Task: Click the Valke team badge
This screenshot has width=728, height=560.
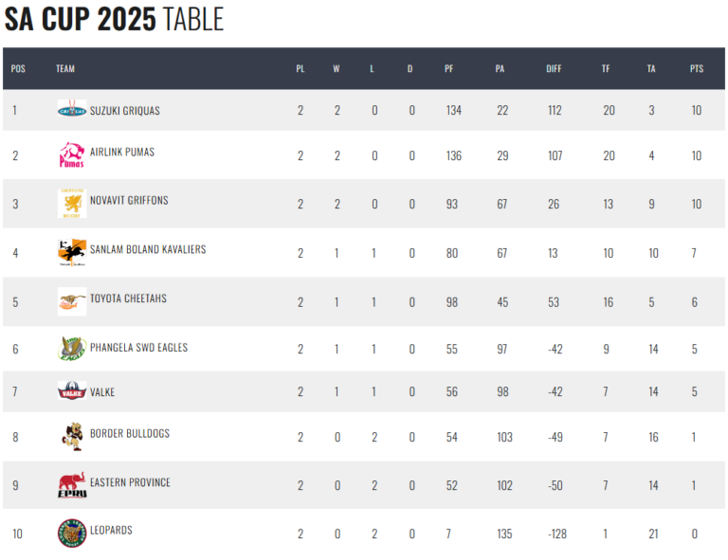Action: 72,391
